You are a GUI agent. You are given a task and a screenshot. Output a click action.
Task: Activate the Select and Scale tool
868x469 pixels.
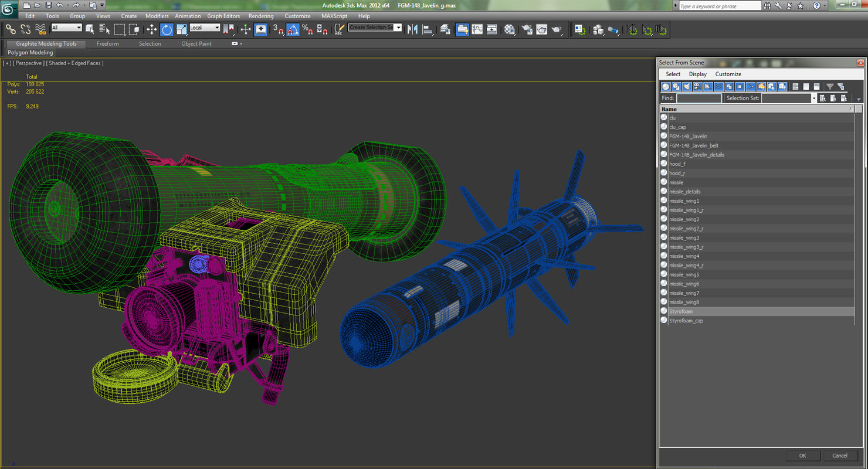click(x=181, y=29)
